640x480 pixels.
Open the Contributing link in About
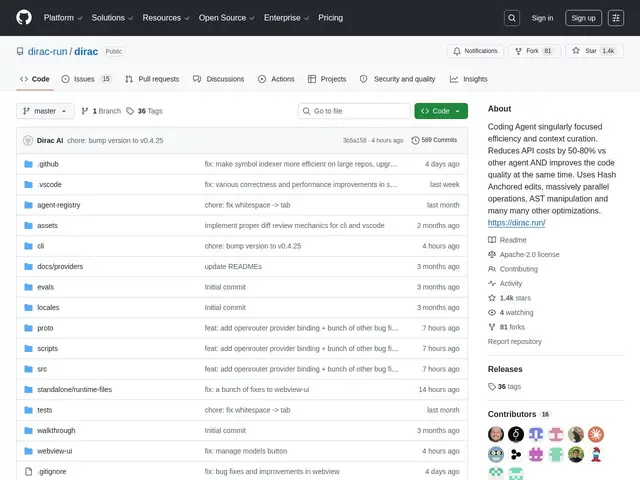tap(519, 269)
